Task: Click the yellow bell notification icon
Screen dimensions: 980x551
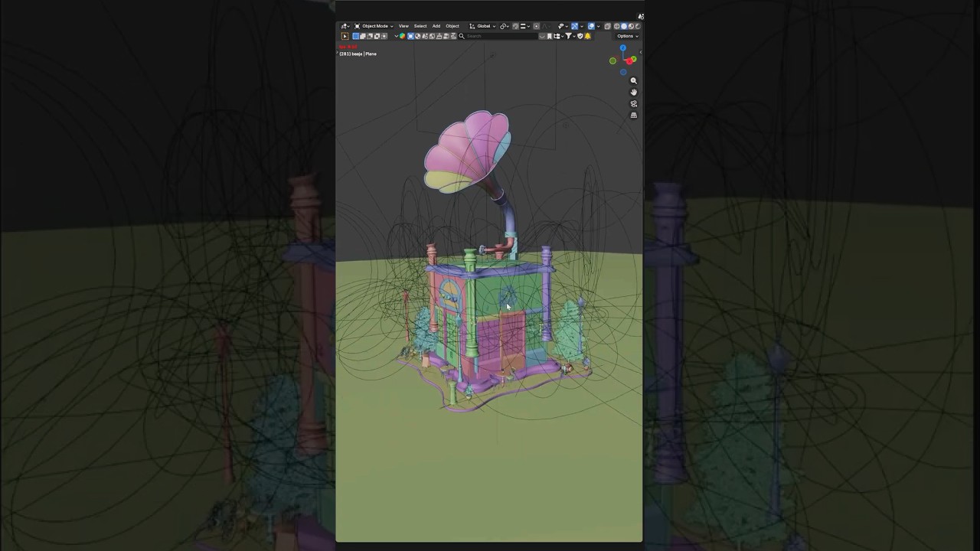Action: coord(588,36)
